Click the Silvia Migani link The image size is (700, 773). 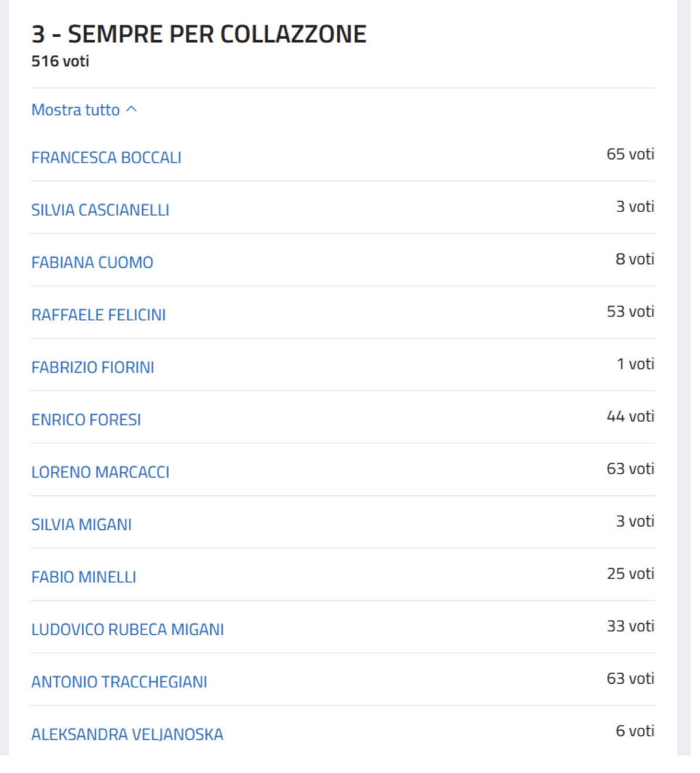[x=81, y=525]
